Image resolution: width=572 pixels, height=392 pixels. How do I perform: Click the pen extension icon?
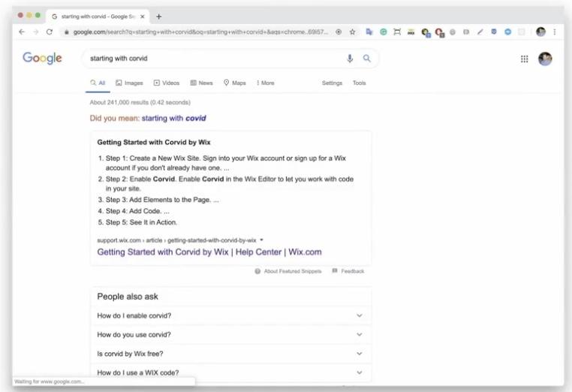pyautogui.click(x=480, y=32)
